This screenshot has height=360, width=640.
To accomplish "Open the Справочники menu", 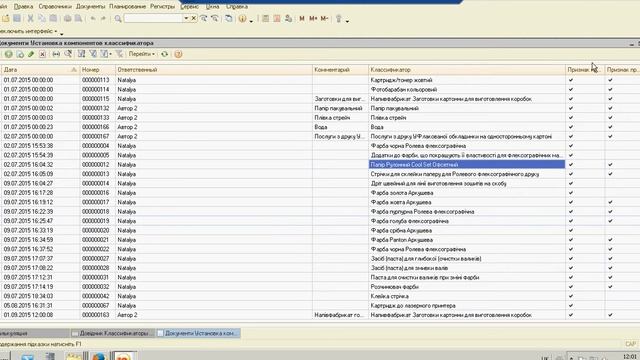I will pos(55,7).
